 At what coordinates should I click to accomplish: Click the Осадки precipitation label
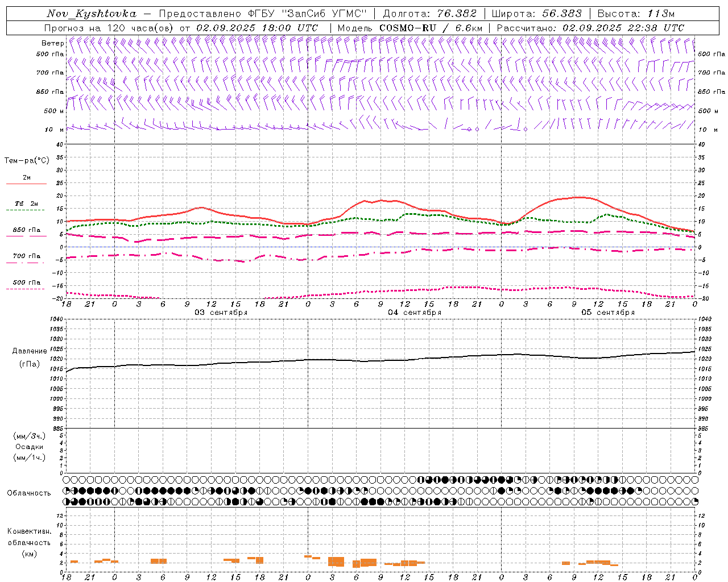point(29,447)
